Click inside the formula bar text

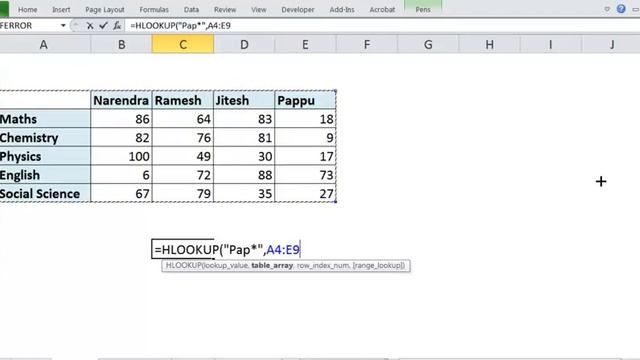pos(180,26)
